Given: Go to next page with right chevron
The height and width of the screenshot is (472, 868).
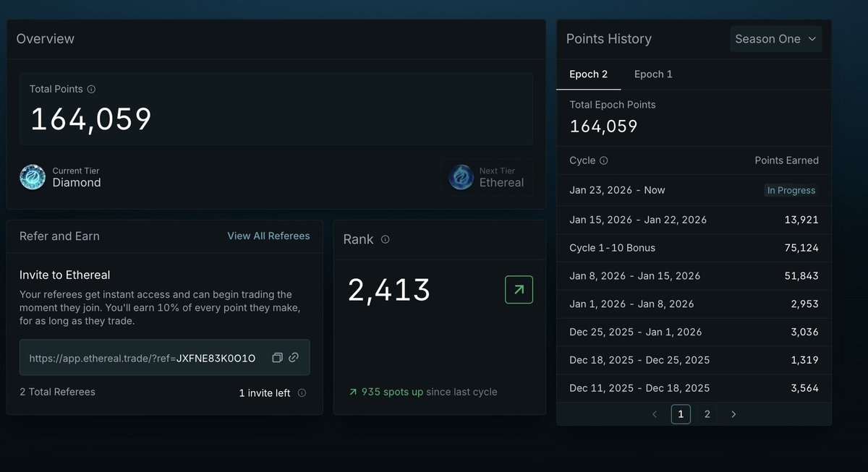Looking at the screenshot, I should 733,414.
